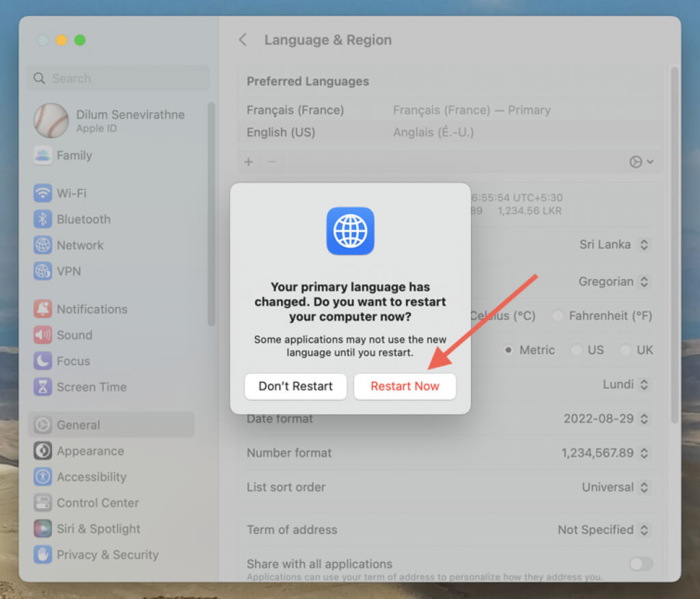Open the Universal list sort order dropdown
The image size is (700, 599).
point(616,488)
